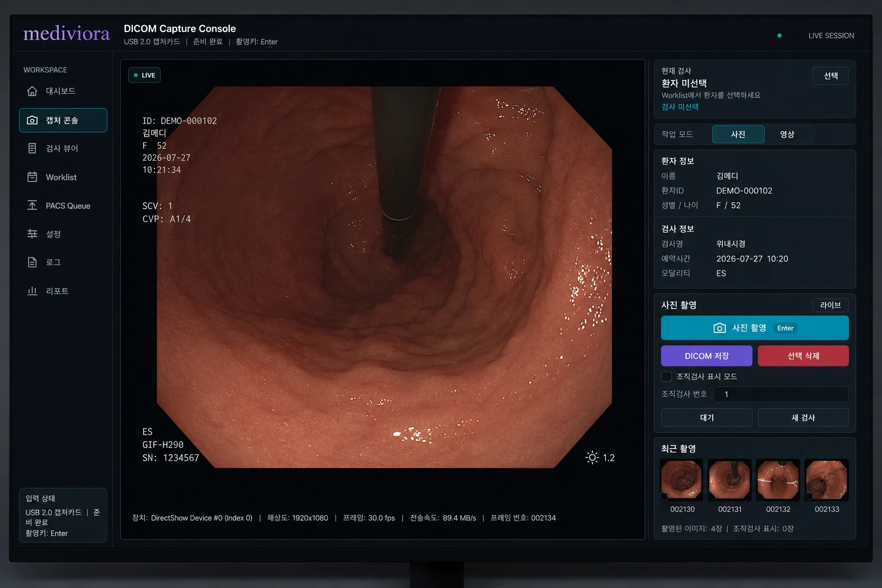Open the 대시보드 home icon
Screen dimensions: 882x588
tap(32, 91)
